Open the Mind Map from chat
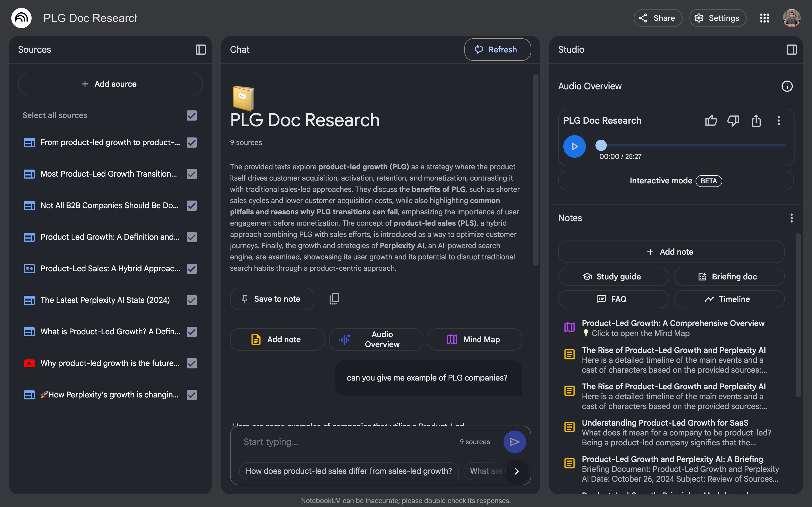 [x=475, y=339]
